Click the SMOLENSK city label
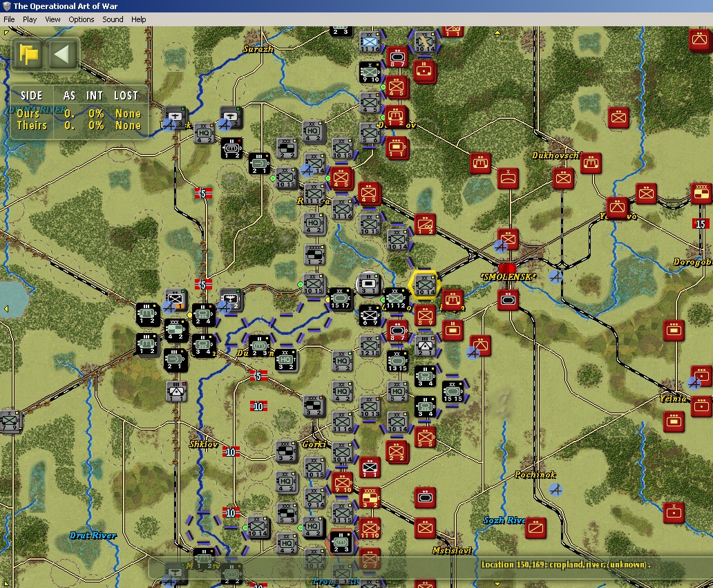The width and height of the screenshot is (713, 588). [508, 276]
